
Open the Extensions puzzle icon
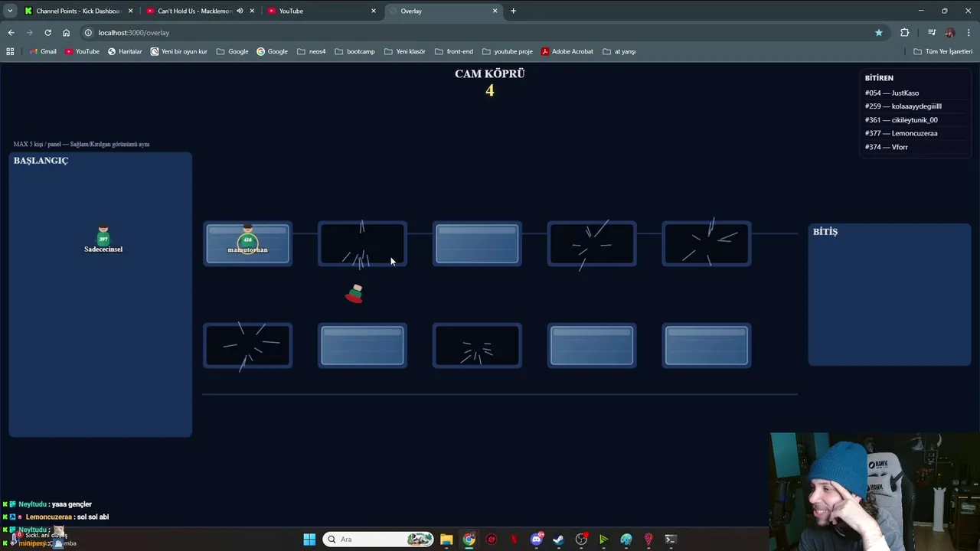[904, 33]
